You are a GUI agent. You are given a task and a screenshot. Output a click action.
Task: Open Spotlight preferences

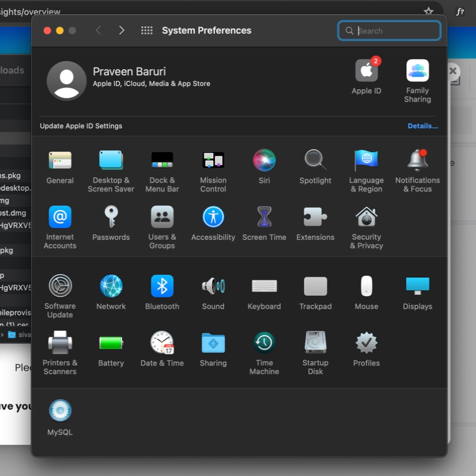click(315, 166)
